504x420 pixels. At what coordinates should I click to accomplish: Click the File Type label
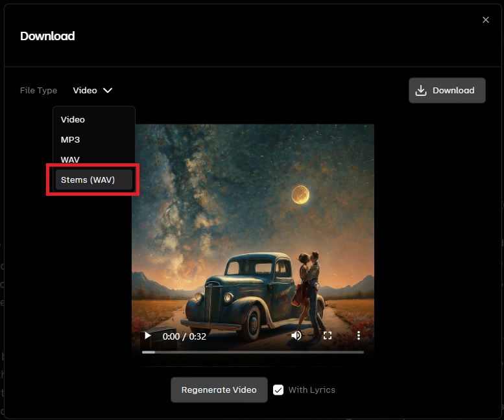click(38, 91)
